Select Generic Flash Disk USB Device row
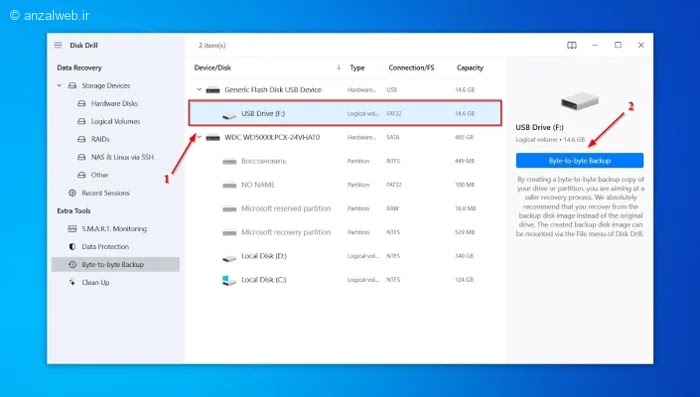 coord(345,89)
